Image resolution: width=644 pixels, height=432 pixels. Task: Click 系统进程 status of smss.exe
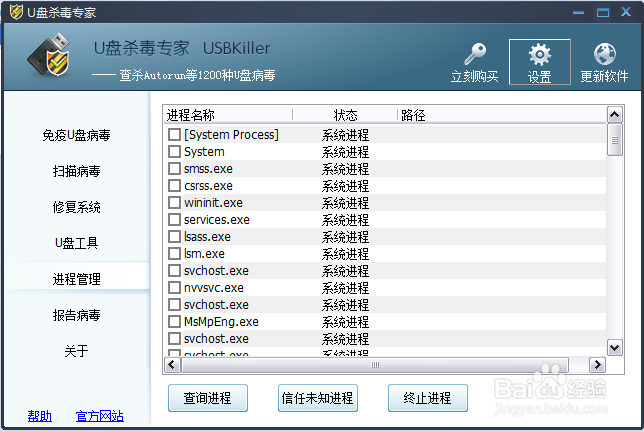coord(345,169)
